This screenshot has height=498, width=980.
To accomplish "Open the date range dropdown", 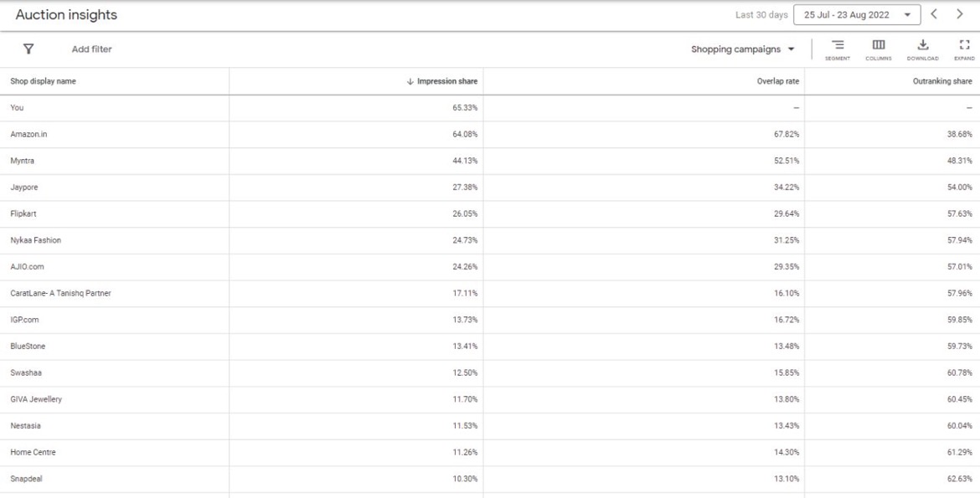I will click(857, 15).
